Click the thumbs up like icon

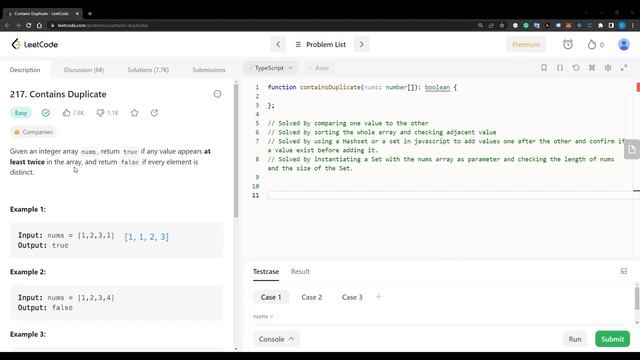tap(66, 113)
